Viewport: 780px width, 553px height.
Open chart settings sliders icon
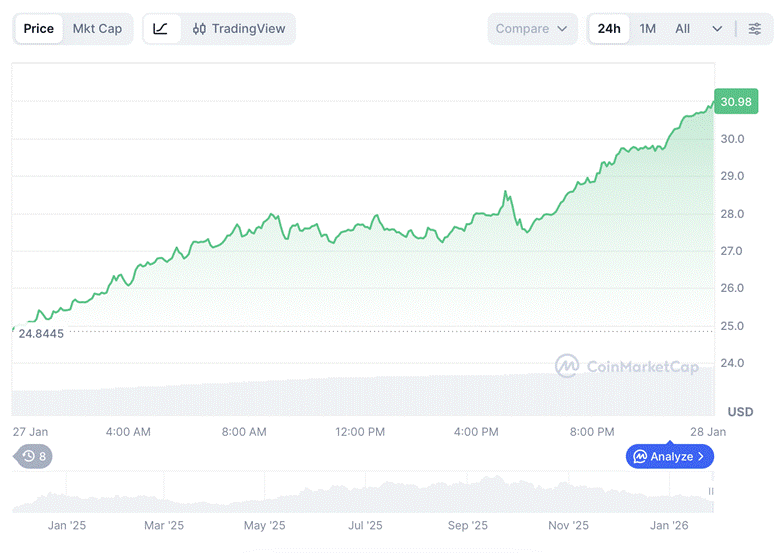754,29
